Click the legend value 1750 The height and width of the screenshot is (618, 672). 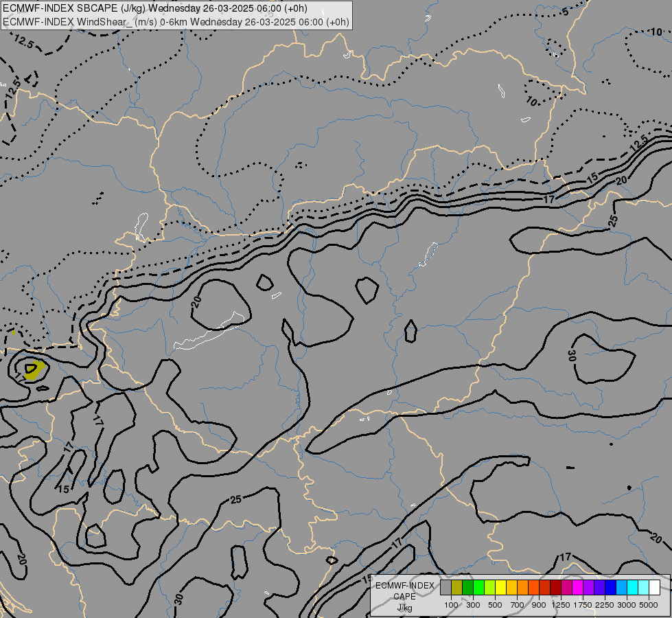(583, 605)
